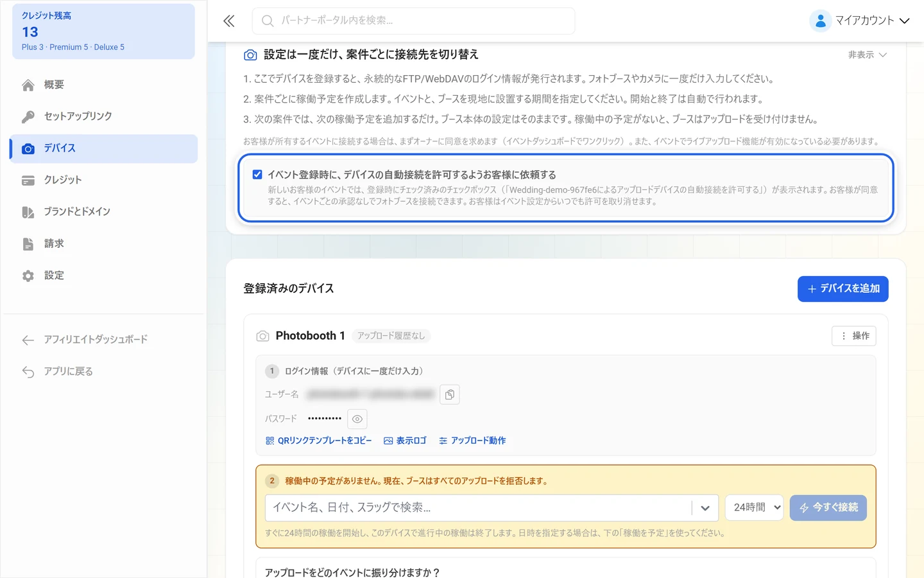The width and height of the screenshot is (924, 578).
Task: Click 今すぐ接続 button
Action: point(828,507)
